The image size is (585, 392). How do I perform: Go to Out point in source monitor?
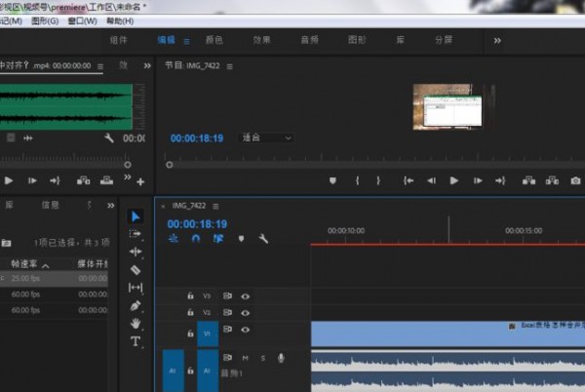[x=55, y=181]
